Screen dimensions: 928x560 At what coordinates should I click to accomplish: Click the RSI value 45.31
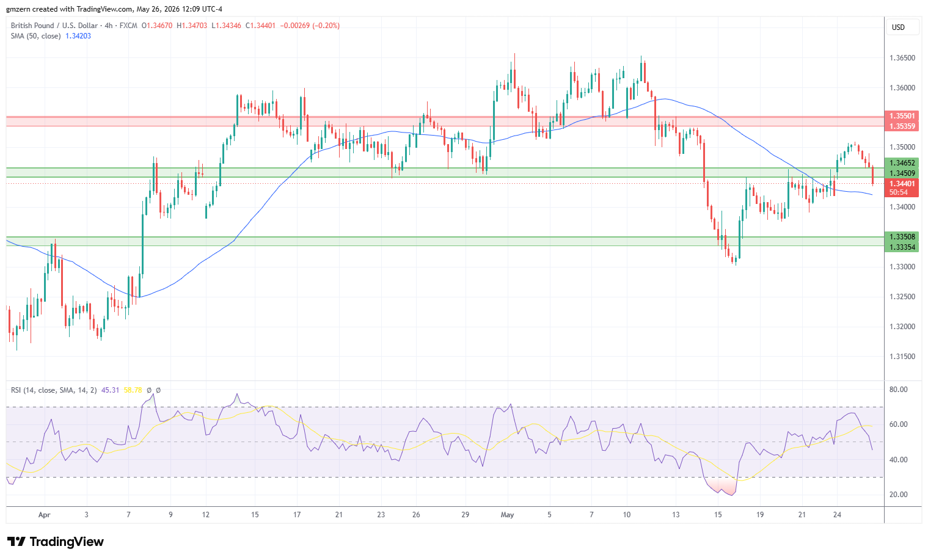[110, 390]
